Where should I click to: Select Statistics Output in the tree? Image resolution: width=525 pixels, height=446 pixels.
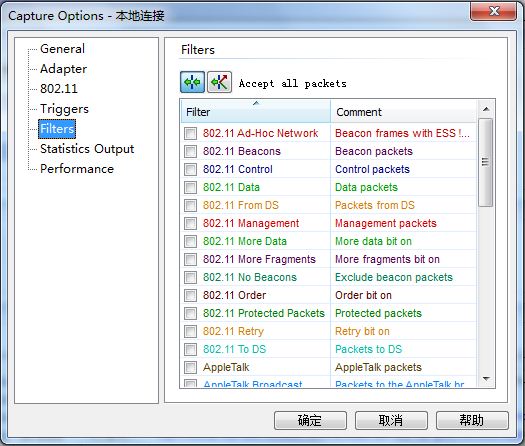(x=87, y=149)
